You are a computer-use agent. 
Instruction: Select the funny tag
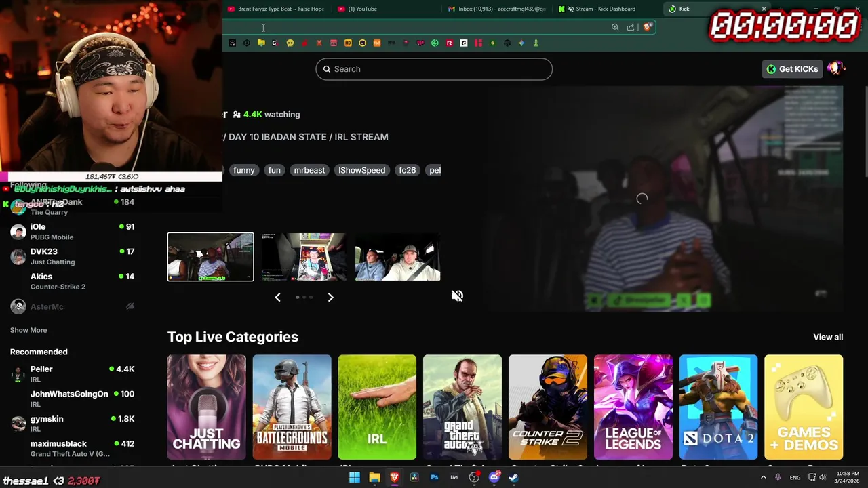click(244, 170)
